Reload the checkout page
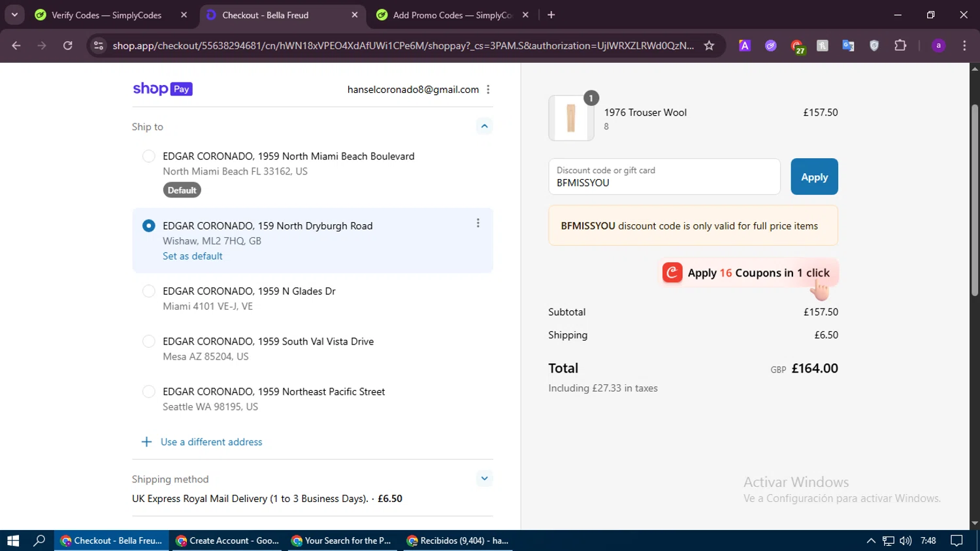The height and width of the screenshot is (551, 980). 68,46
